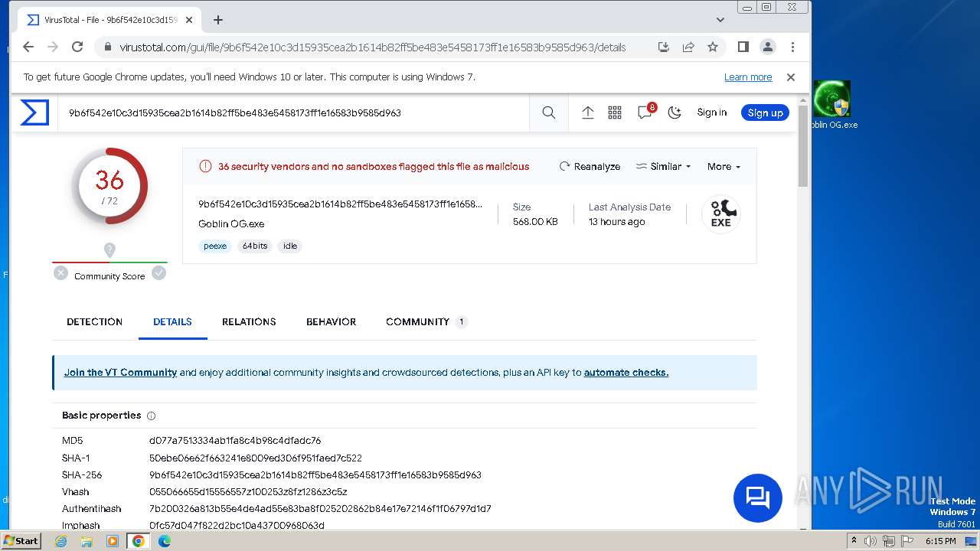The image size is (980, 551).
Task: Click the idle tag
Action: (290, 246)
